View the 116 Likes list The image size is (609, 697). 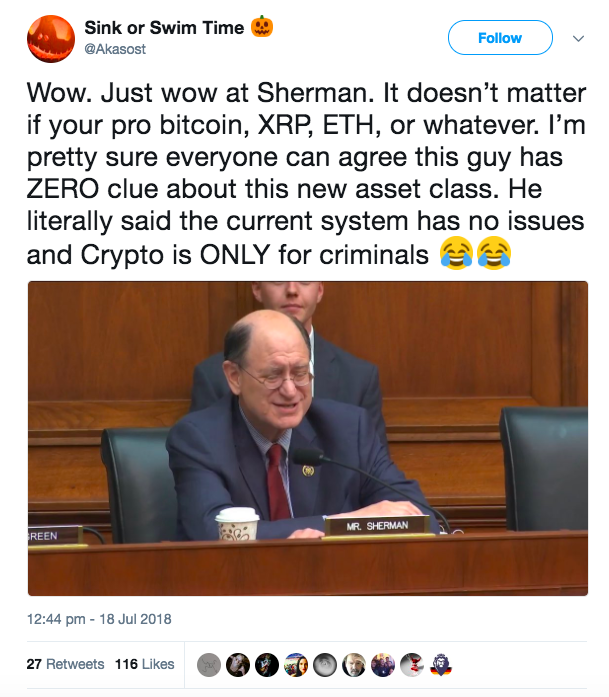[x=144, y=664]
